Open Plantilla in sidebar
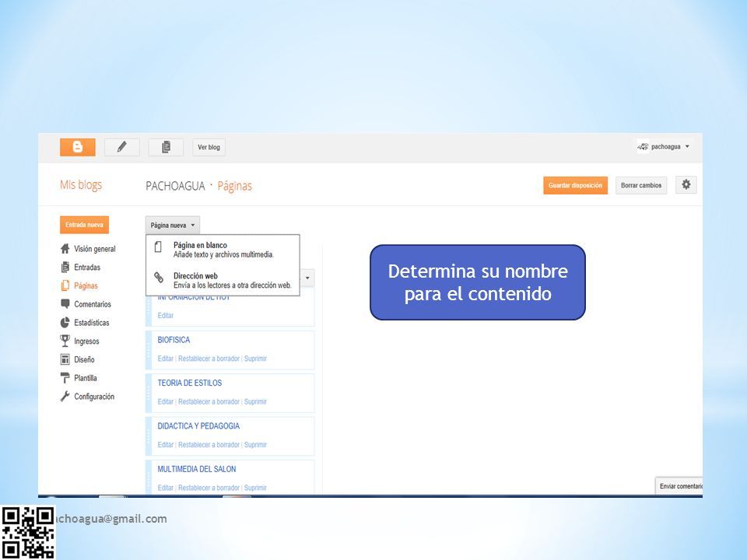This screenshot has height=560, width=747. 86,378
